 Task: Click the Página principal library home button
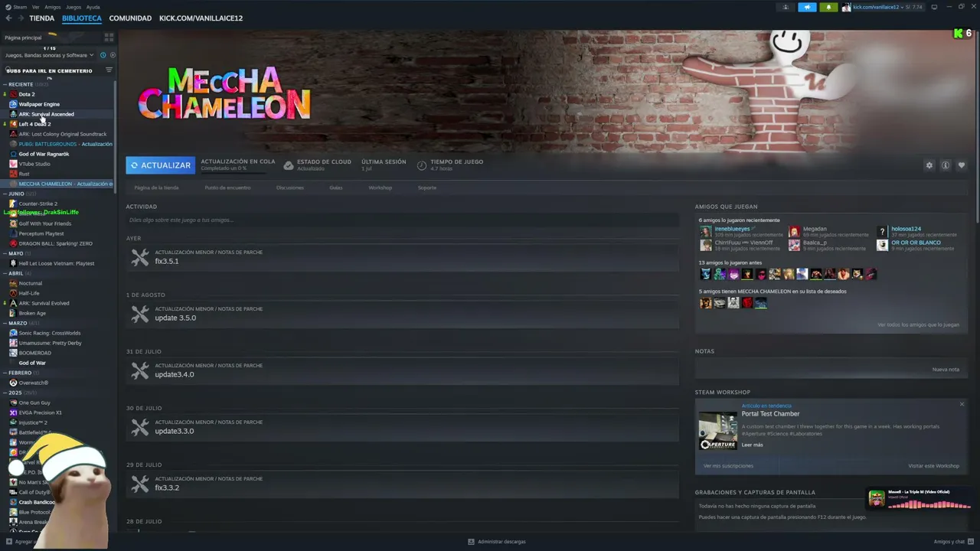tap(23, 37)
